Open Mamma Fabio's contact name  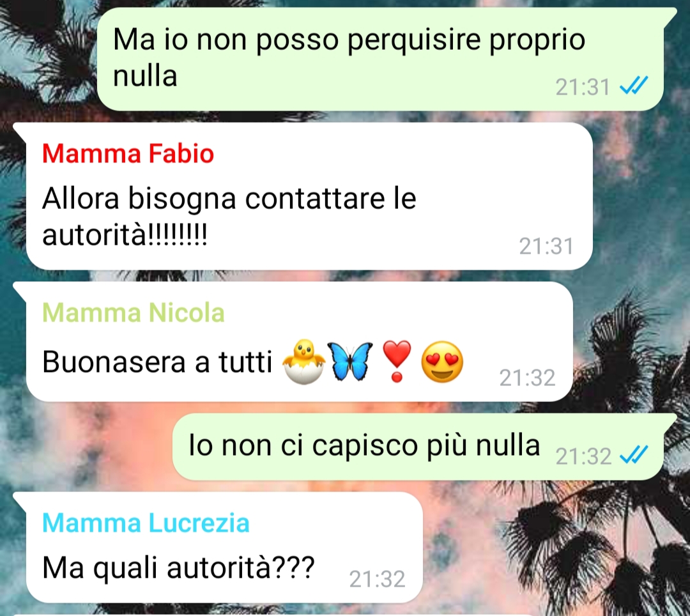(128, 153)
